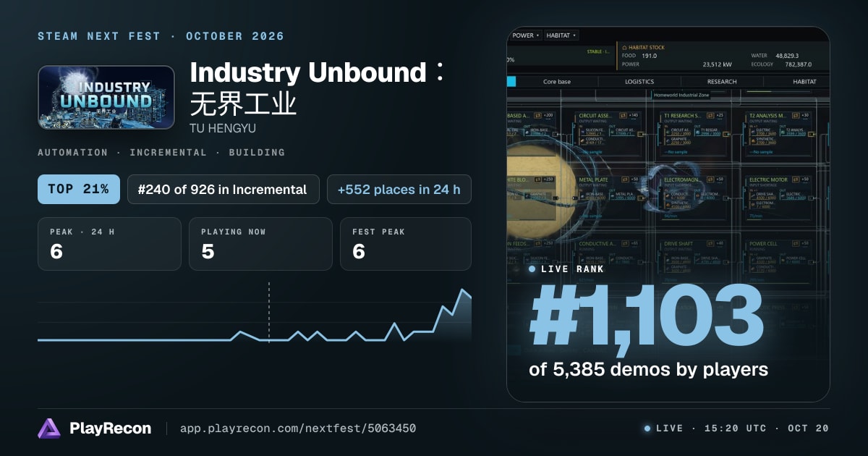Click the POWER CELL node title

coord(764,244)
